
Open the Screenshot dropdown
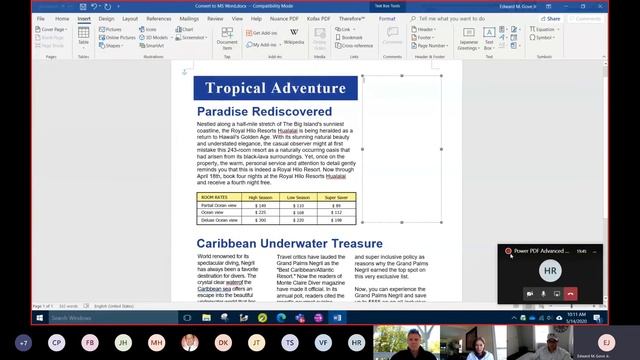click(191, 38)
